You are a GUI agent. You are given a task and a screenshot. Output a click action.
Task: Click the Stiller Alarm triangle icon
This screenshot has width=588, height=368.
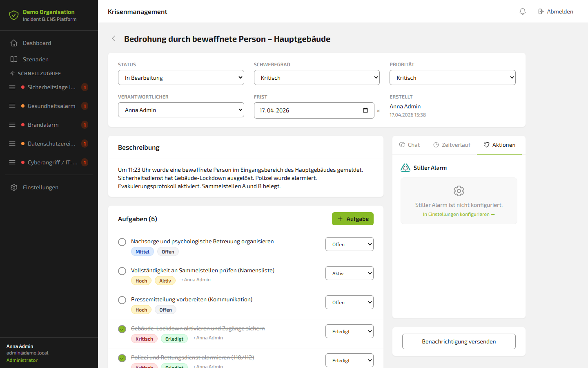point(405,168)
